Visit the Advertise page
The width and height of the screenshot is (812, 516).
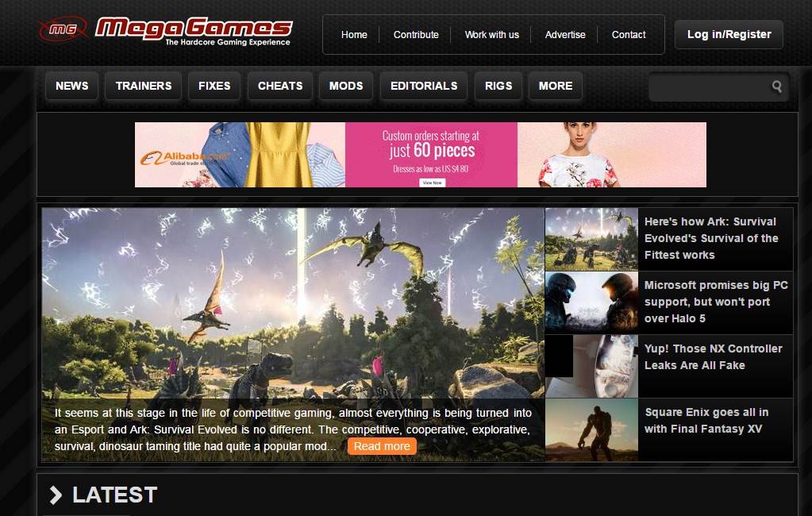tap(565, 35)
